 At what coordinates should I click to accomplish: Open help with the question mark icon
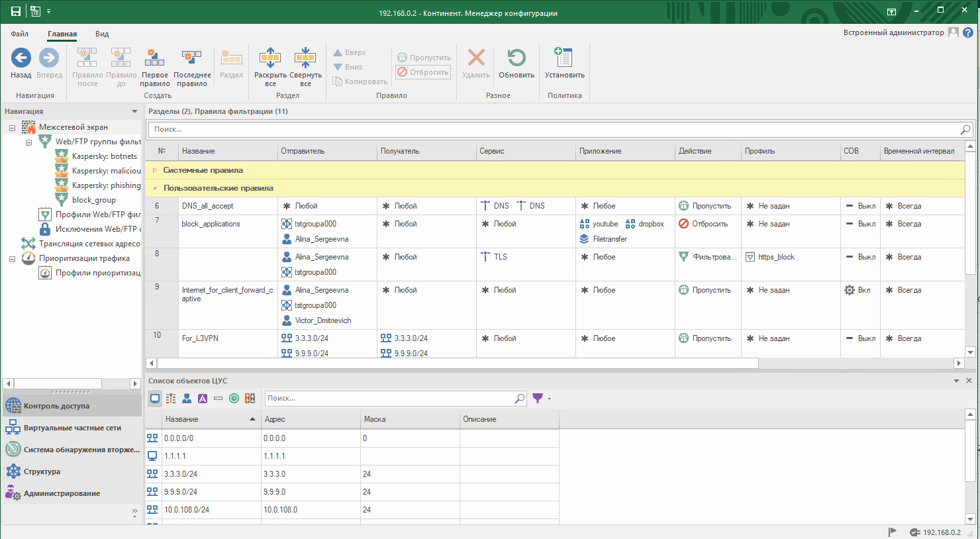pyautogui.click(x=968, y=32)
